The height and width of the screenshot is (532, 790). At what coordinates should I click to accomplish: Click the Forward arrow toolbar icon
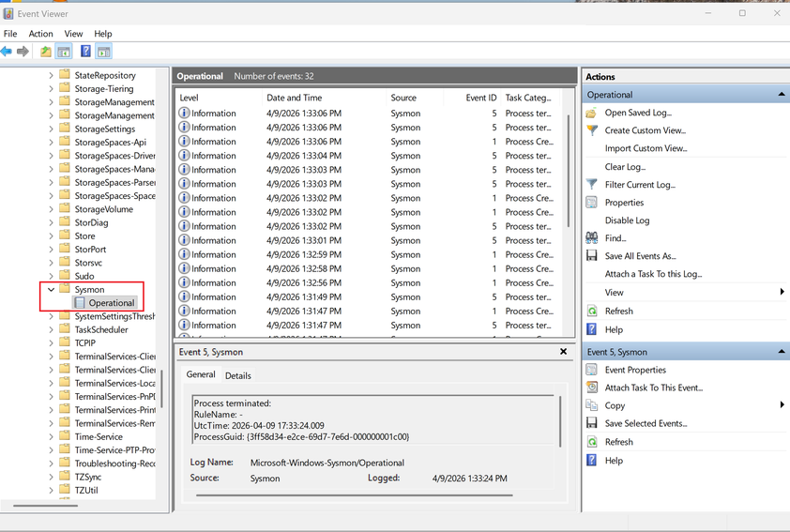point(23,52)
